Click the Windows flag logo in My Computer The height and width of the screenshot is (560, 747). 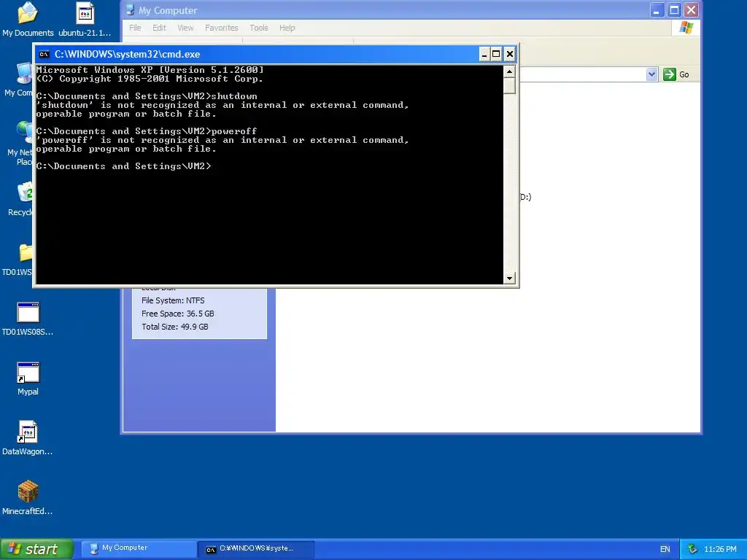pos(686,28)
